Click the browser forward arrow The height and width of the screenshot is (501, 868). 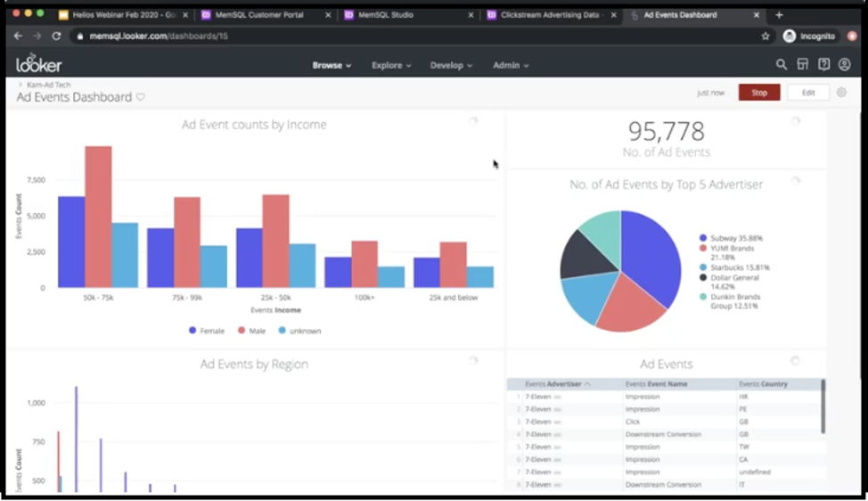point(37,36)
